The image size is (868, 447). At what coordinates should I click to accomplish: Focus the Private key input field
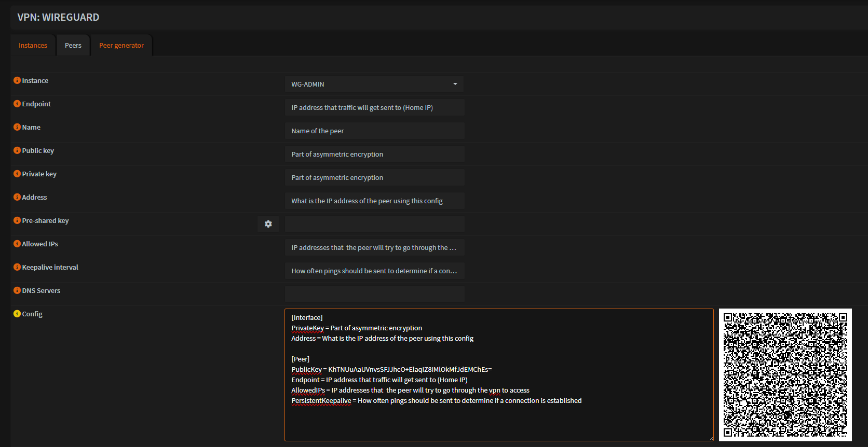point(375,177)
